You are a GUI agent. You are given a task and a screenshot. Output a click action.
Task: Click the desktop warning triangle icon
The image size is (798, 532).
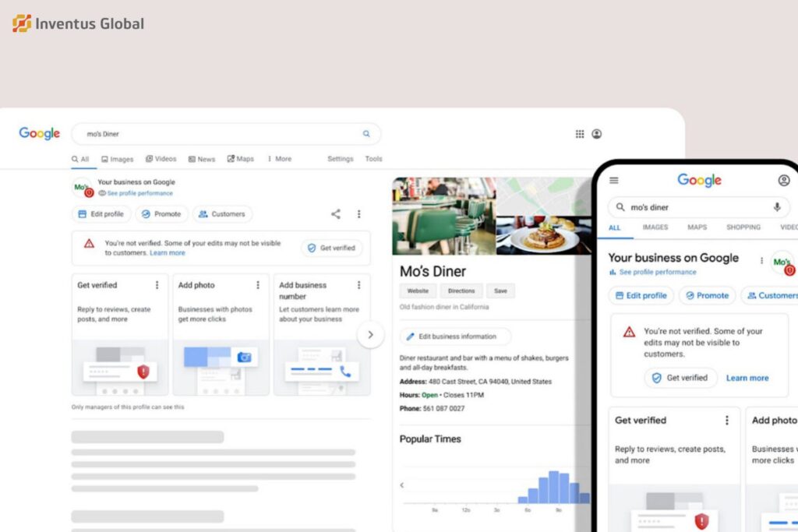(89, 244)
